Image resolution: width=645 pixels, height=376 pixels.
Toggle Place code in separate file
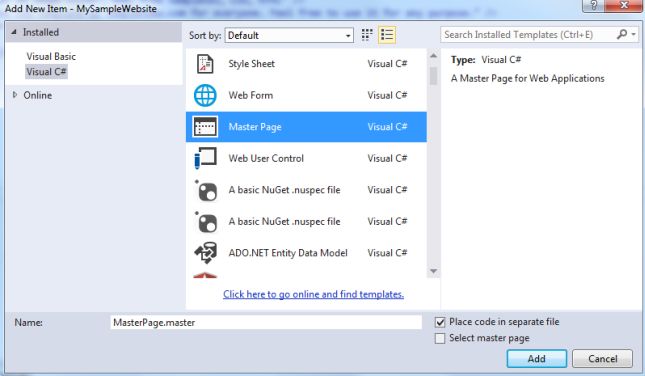click(440, 322)
